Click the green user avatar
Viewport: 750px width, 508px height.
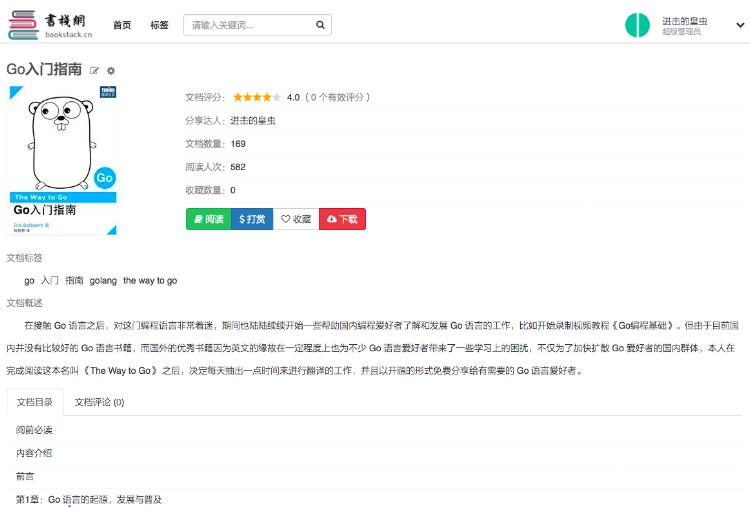[637, 25]
